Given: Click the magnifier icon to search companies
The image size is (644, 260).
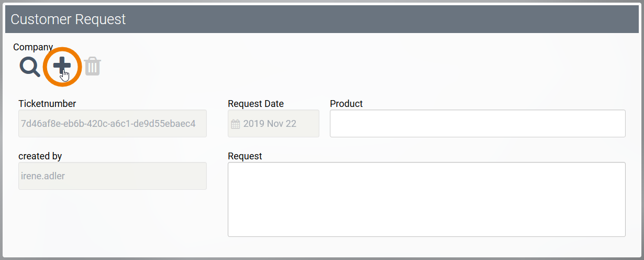Looking at the screenshot, I should click(x=29, y=67).
